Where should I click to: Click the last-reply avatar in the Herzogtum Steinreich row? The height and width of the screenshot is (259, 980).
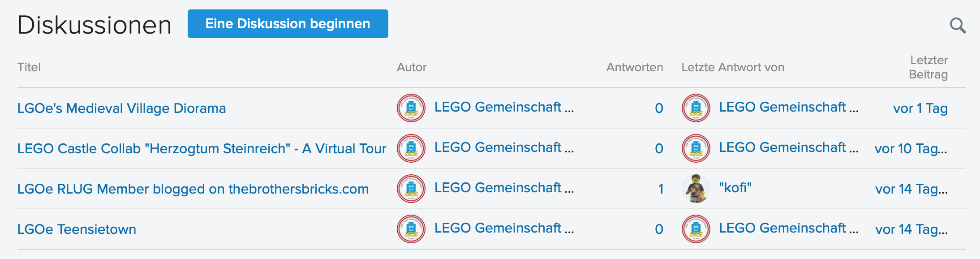pos(695,148)
